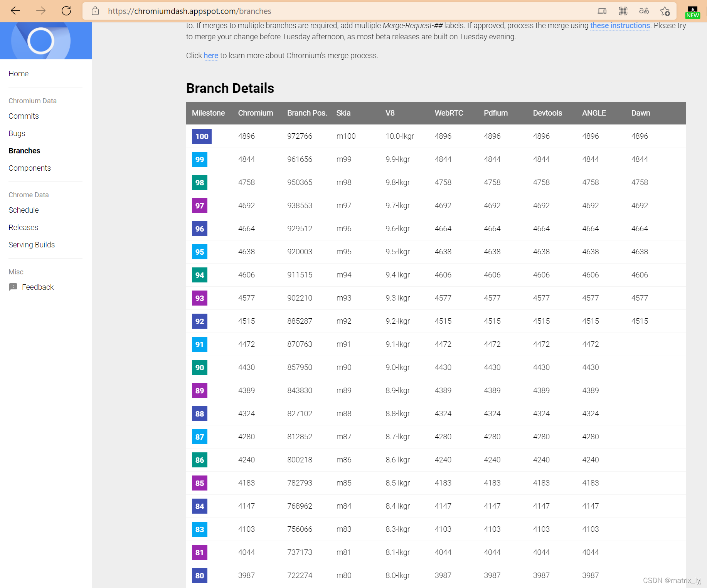Click milestone 83 badge
This screenshot has height=588, width=707.
click(200, 529)
